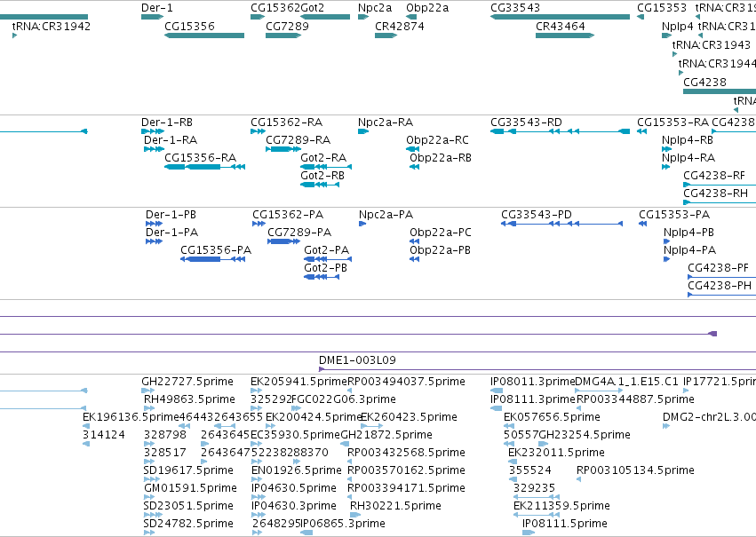Select the CG15353 gene label

tap(662, 8)
